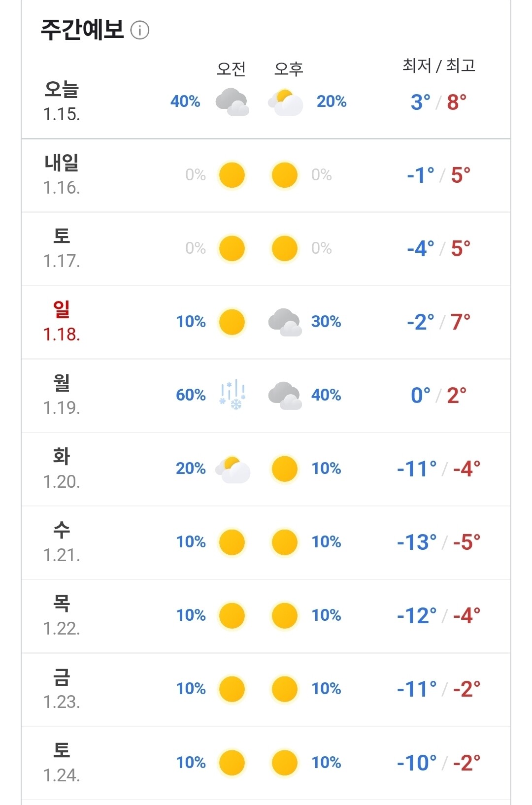Image resolution: width=532 pixels, height=805 pixels.
Task: Tap today's morning cloudy icon
Action: tap(232, 101)
